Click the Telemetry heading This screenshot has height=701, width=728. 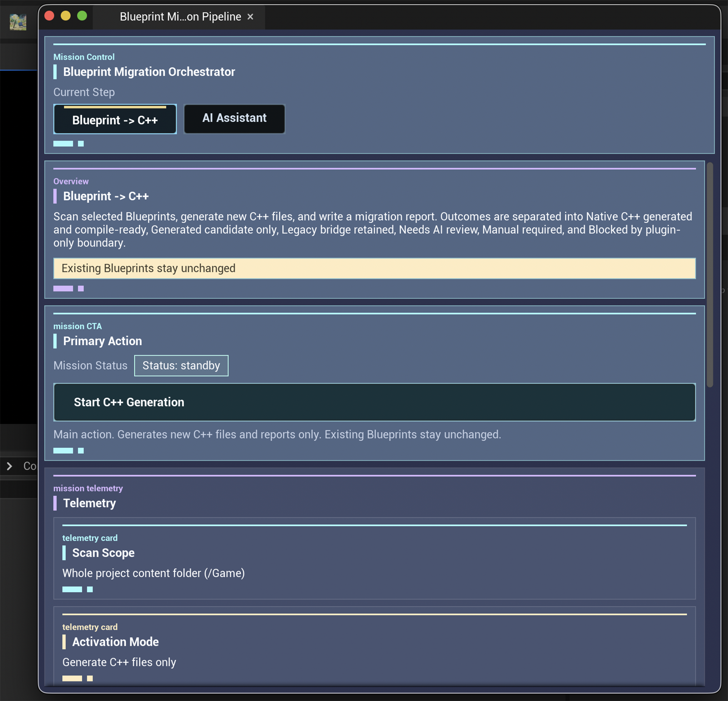[x=89, y=503]
